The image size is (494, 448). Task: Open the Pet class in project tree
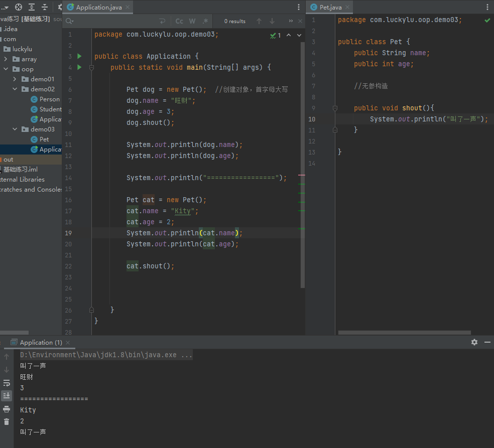pos(44,139)
